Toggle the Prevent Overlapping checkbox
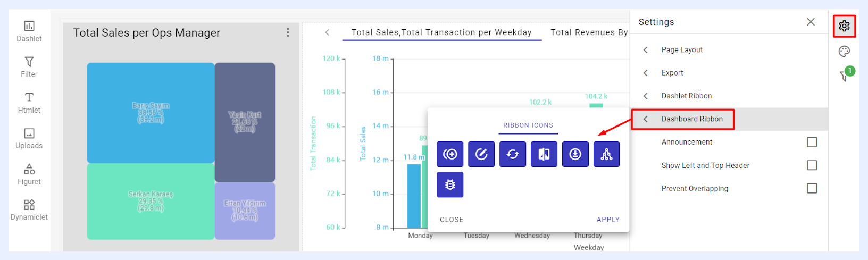 point(812,188)
